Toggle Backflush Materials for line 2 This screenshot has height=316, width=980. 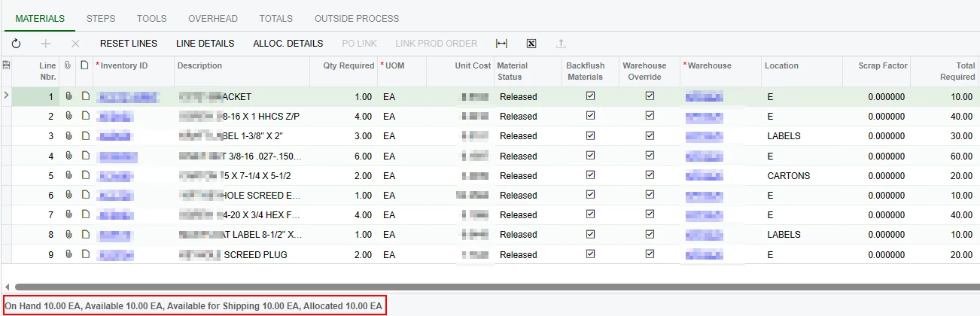[591, 116]
